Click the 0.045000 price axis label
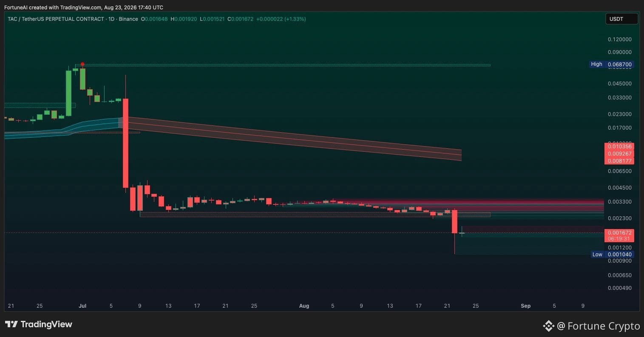Viewport: 644px width, 337px height. (x=620, y=83)
